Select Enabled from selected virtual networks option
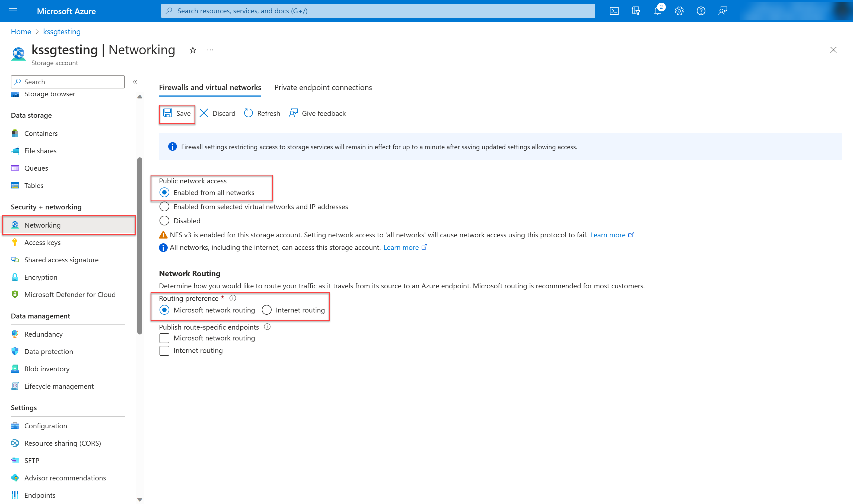 coord(164,206)
